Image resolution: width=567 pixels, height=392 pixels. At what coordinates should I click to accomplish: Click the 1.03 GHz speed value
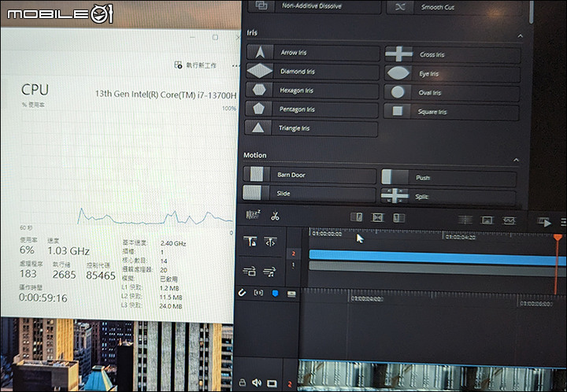tap(69, 251)
